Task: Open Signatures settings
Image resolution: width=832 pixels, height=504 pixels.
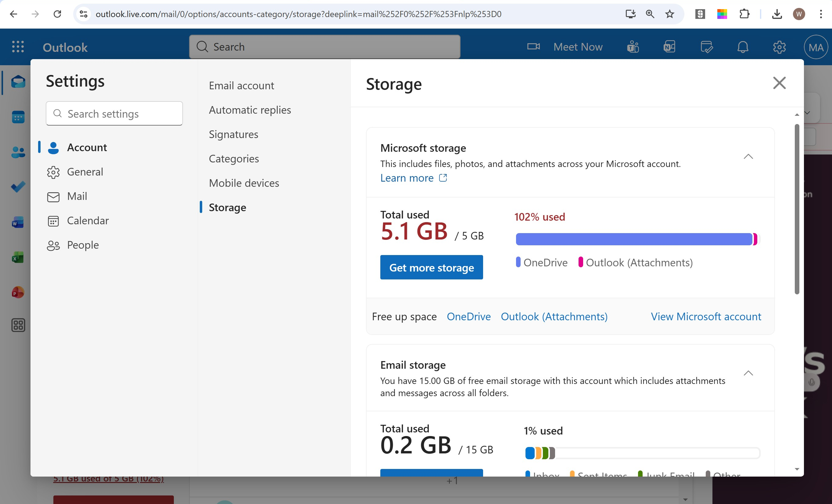Action: [x=233, y=134]
